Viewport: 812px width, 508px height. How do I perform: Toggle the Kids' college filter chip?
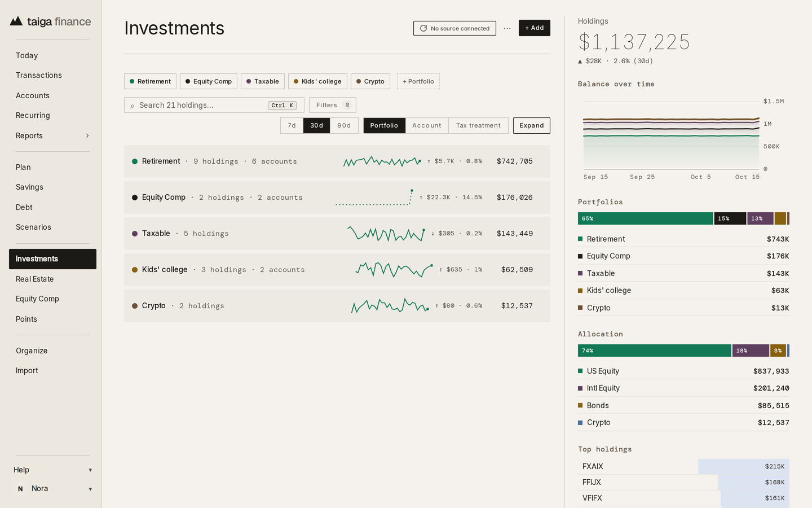click(x=317, y=81)
